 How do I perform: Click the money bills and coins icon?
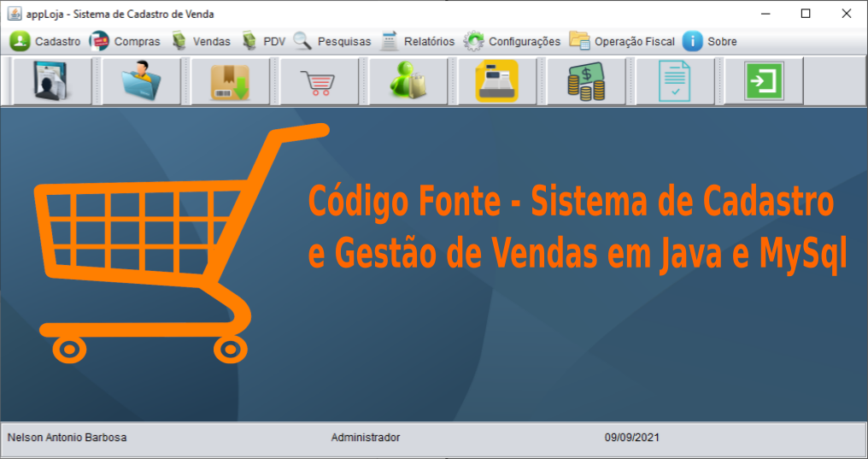click(x=585, y=82)
